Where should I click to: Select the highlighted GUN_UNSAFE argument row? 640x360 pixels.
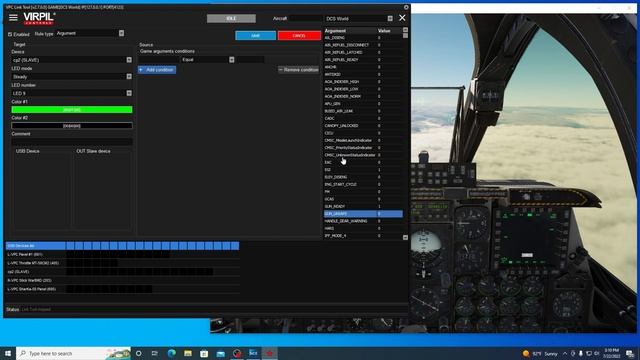(363, 214)
